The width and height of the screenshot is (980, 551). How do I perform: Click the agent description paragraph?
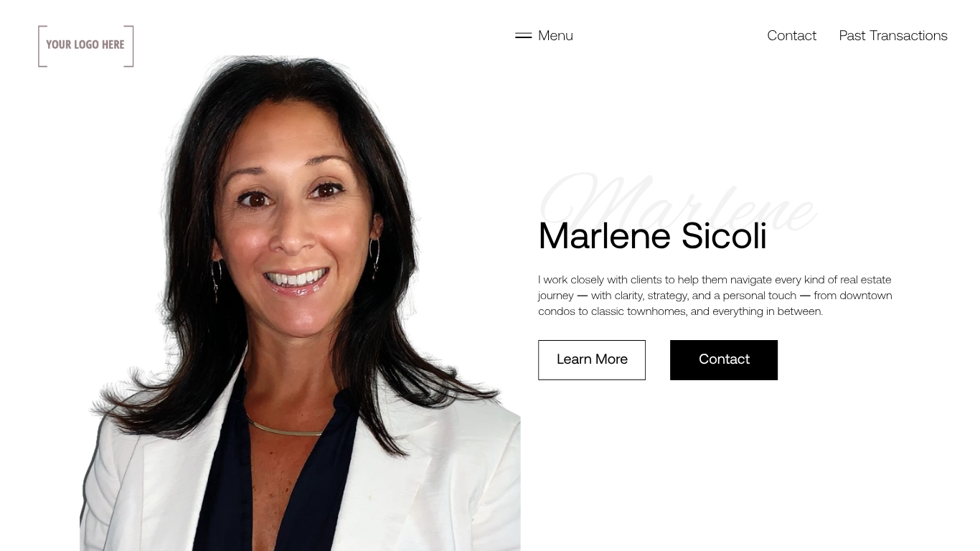[x=715, y=296]
